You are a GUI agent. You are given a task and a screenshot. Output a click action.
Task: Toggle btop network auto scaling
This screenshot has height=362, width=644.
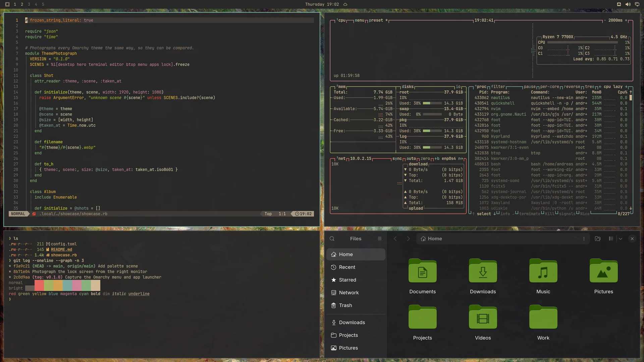(x=411, y=159)
